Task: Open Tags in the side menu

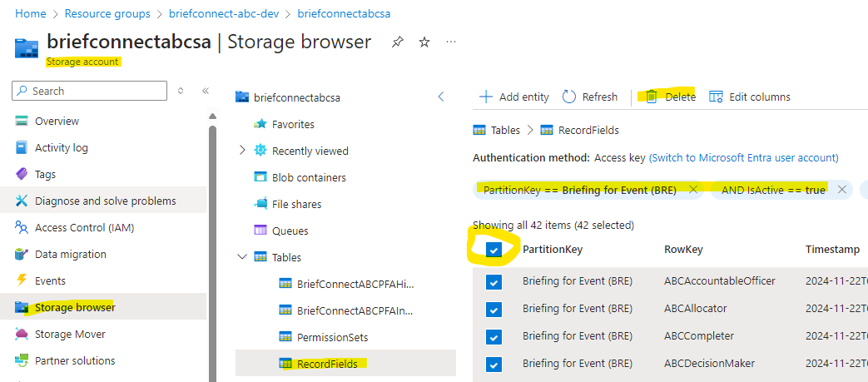Action: tap(46, 175)
